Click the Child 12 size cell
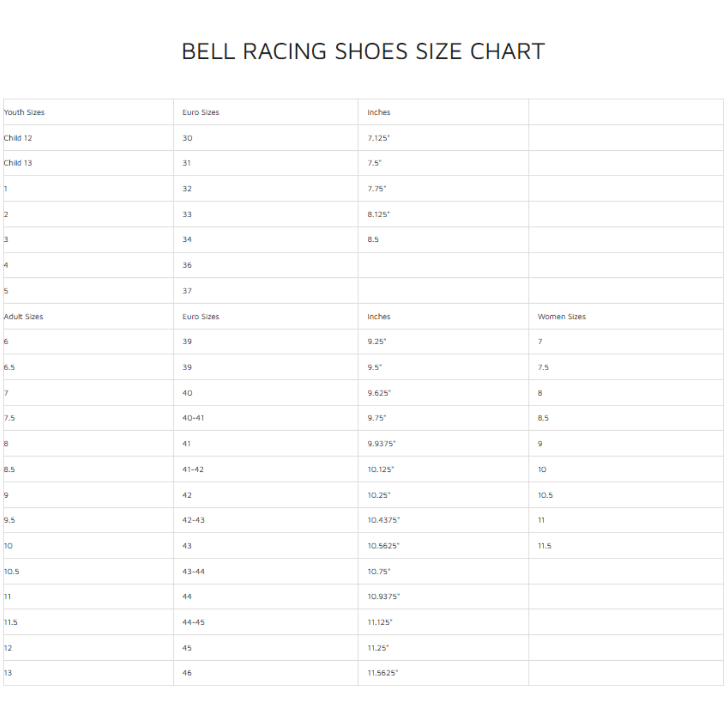This screenshot has width=728, height=728. tap(18, 138)
